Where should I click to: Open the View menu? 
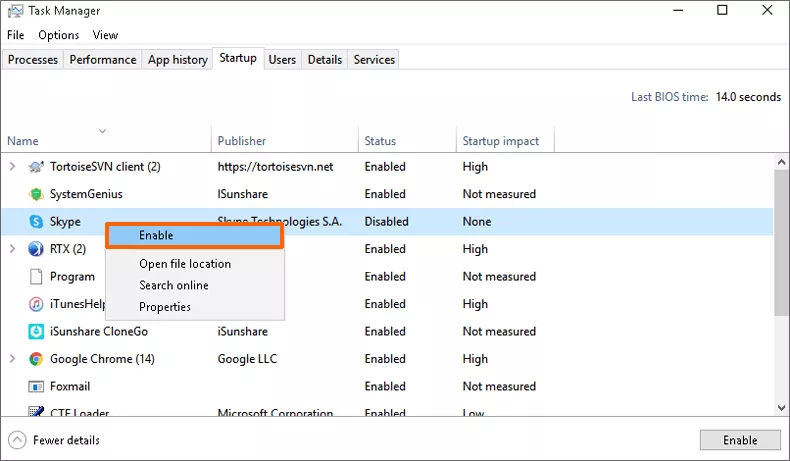(x=105, y=35)
